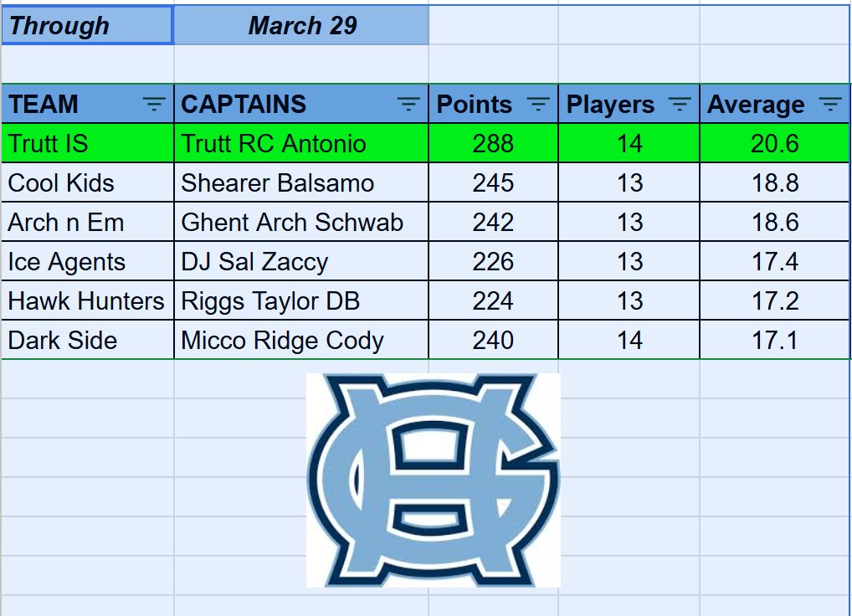
Task: Open the CAPTAINS column filter icon
Action: [408, 104]
